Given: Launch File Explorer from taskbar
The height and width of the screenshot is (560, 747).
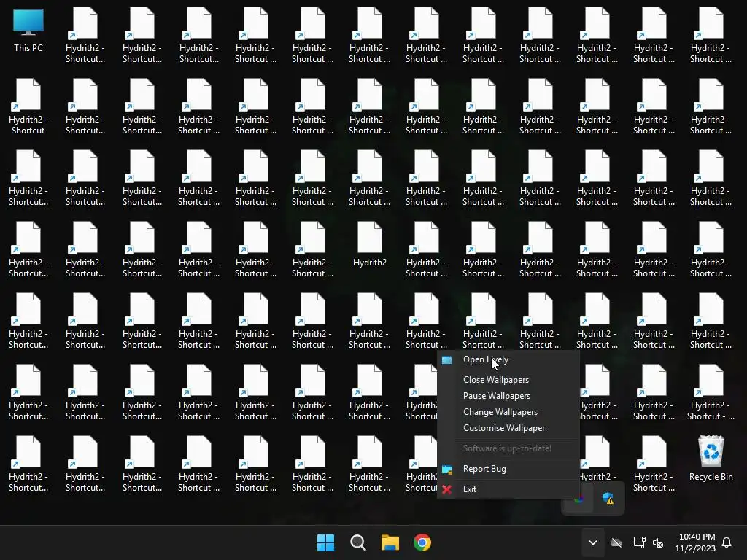Looking at the screenshot, I should point(390,542).
